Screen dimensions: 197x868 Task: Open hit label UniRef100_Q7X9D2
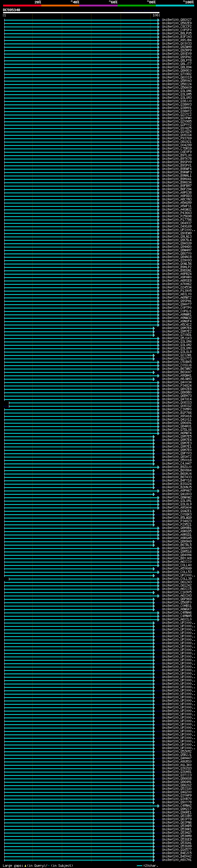coord(176,74)
